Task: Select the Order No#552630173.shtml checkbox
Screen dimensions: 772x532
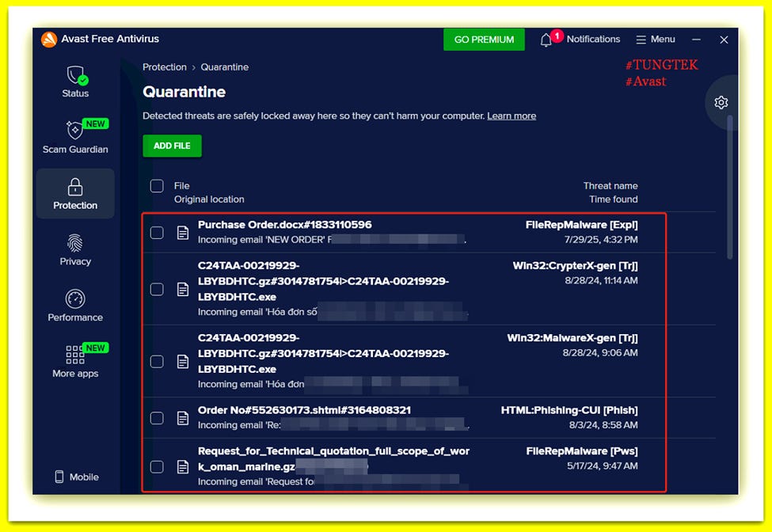Action: pos(157,418)
